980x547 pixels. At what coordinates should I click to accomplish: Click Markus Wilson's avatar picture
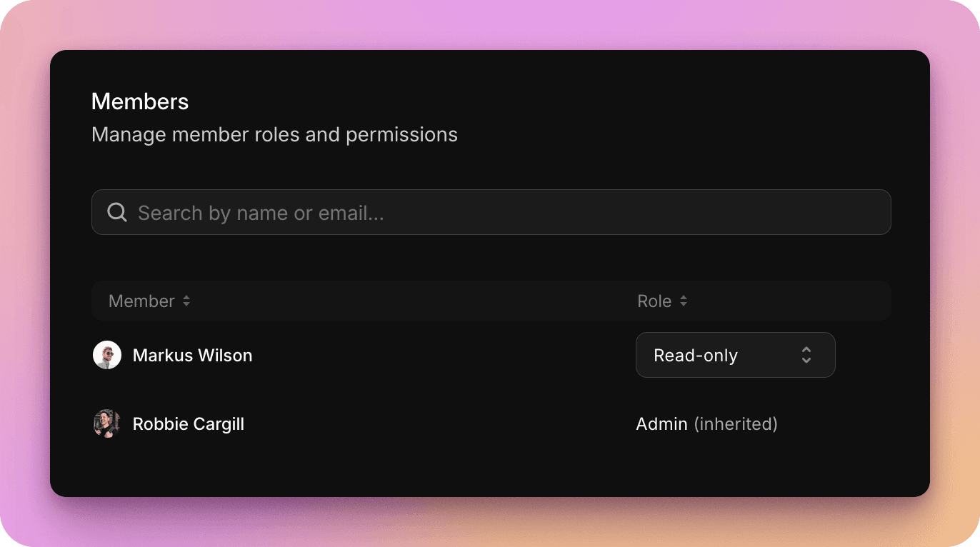pos(107,354)
